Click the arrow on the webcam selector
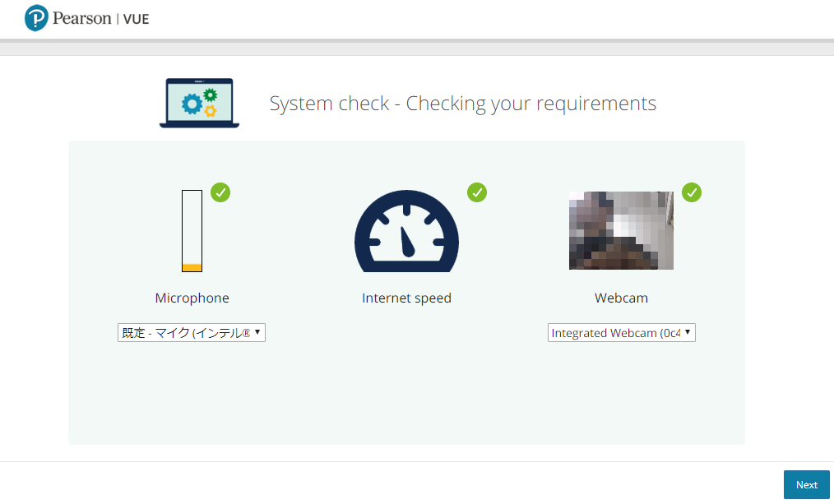Image resolution: width=834 pixels, height=504 pixels. (x=688, y=331)
